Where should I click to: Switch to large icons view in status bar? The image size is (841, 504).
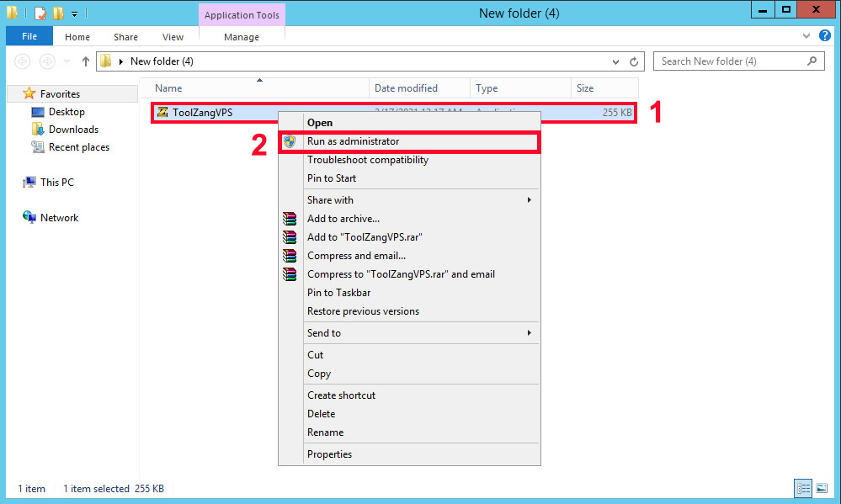[821, 488]
